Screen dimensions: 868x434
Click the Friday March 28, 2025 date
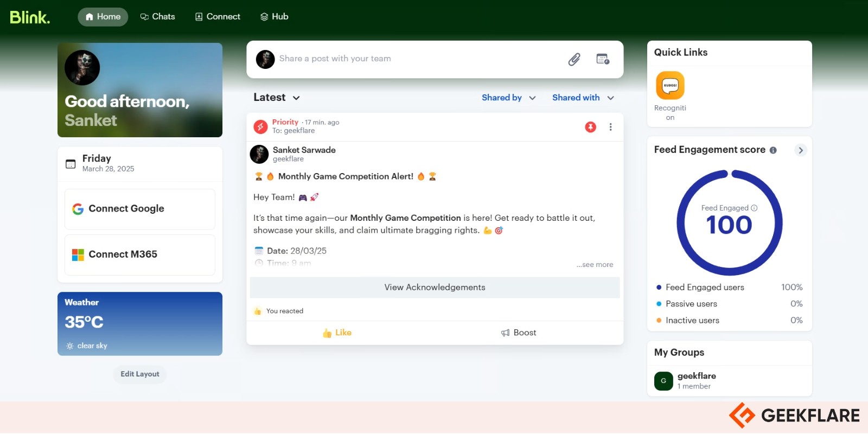click(x=108, y=163)
